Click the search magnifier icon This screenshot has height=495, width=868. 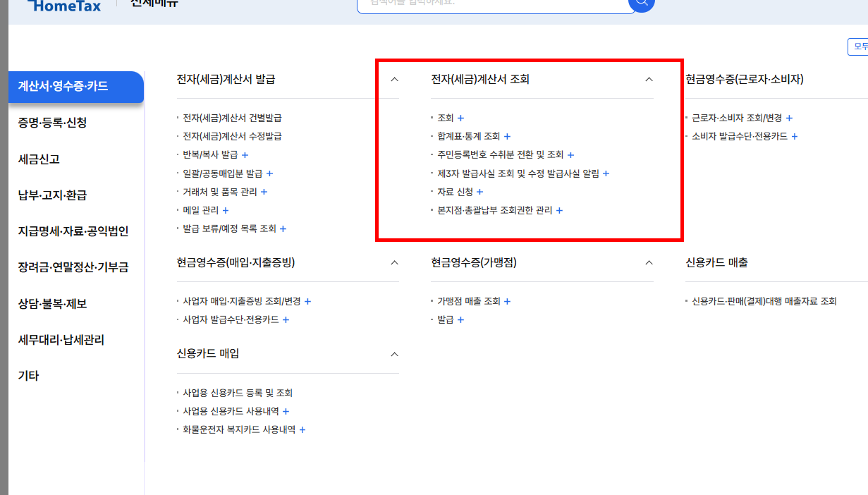641,4
